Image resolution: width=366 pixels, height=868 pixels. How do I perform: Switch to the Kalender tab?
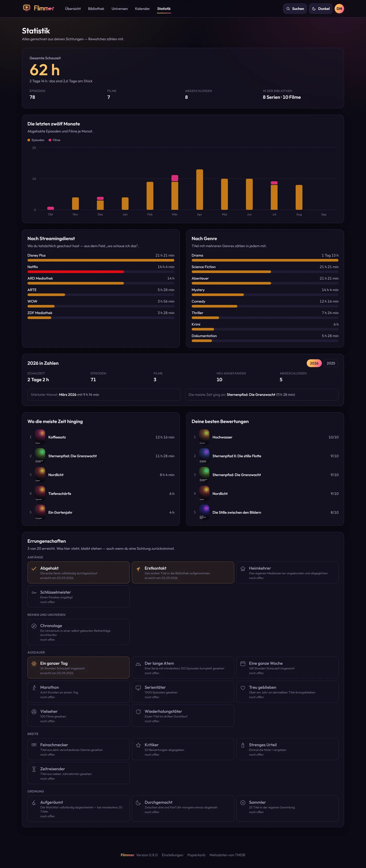(x=142, y=9)
